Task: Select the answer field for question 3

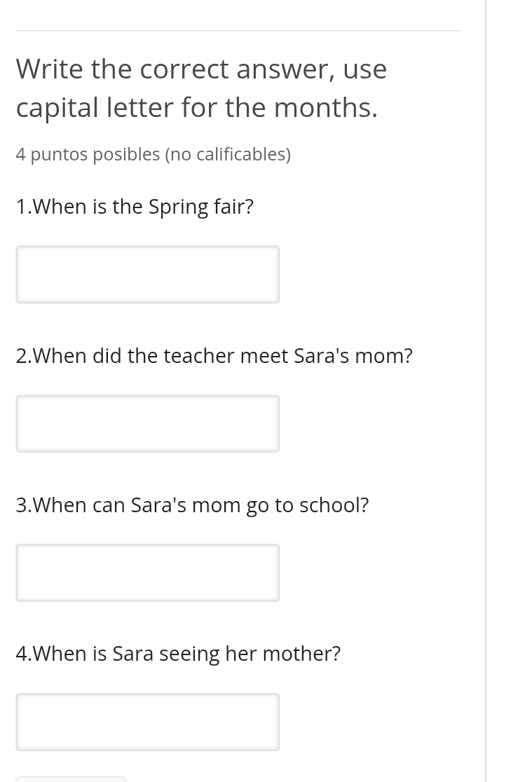Action: click(147, 572)
